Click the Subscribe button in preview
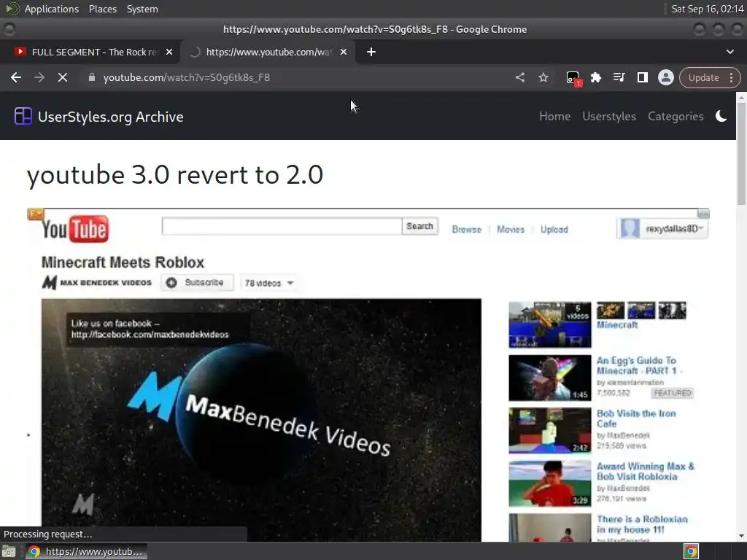The image size is (747, 560). 197,283
